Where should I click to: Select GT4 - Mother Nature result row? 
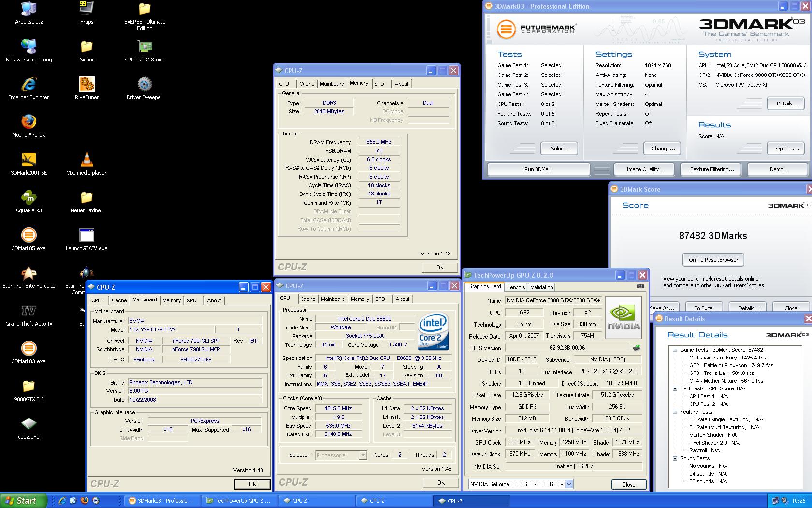click(726, 381)
